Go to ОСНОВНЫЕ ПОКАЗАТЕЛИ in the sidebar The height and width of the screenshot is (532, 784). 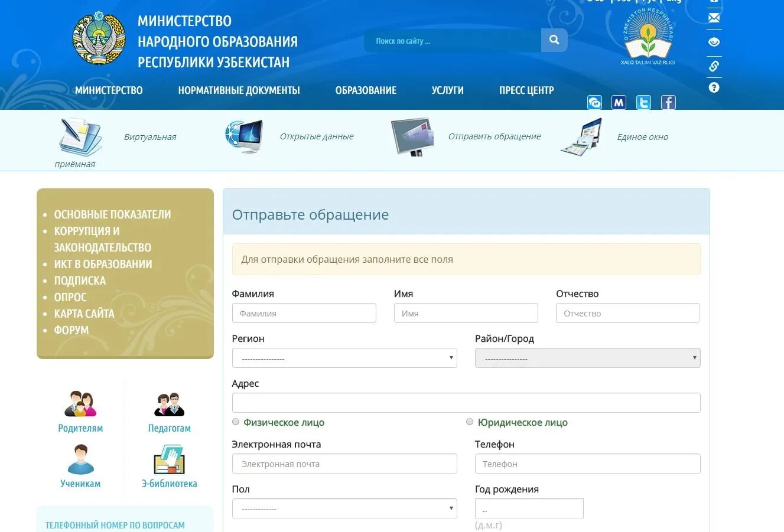(112, 214)
